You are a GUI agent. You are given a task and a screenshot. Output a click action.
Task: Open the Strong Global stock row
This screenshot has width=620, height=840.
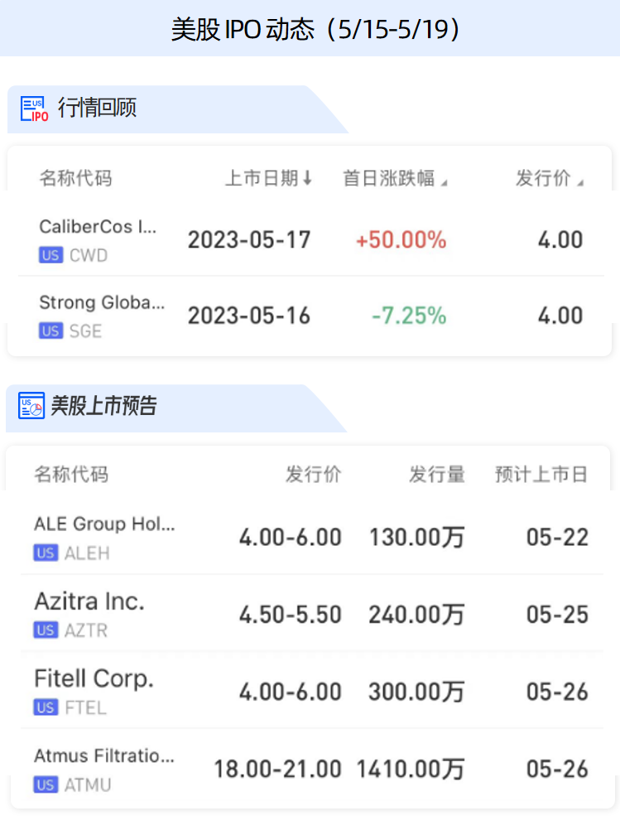[x=102, y=302]
